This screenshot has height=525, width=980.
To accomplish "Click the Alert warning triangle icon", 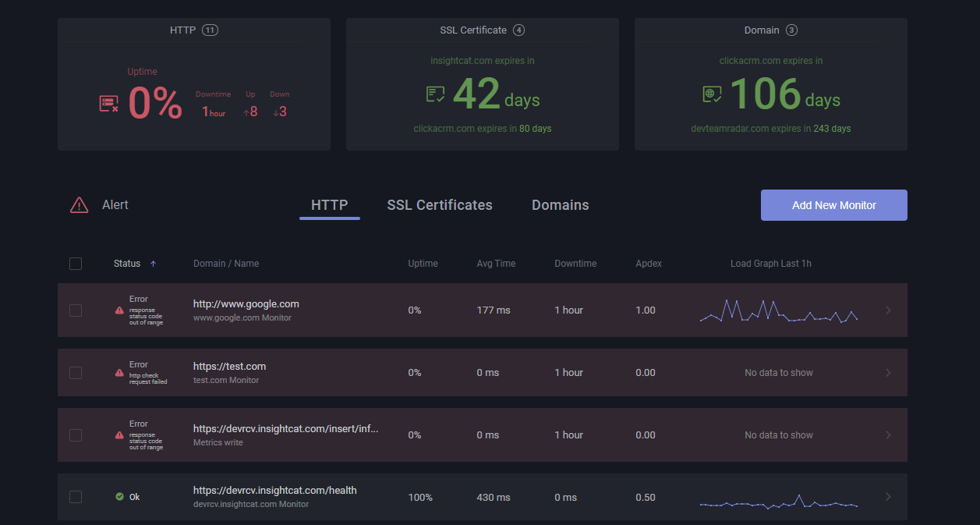I will [80, 205].
